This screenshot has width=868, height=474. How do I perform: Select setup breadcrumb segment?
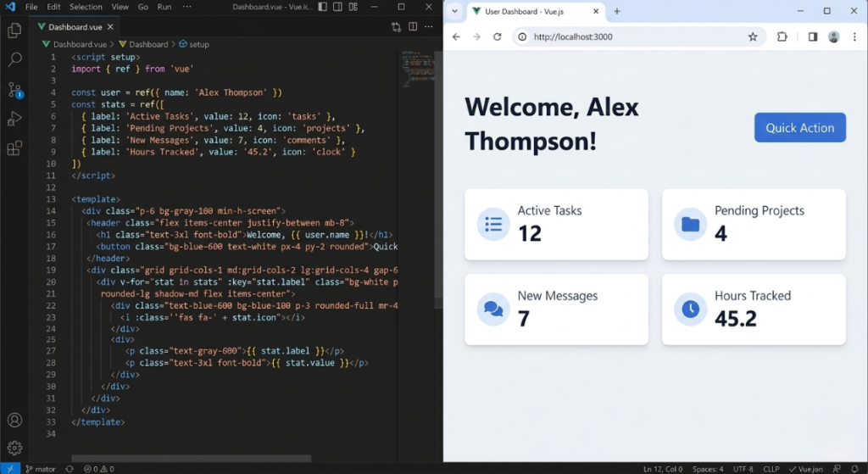point(194,44)
